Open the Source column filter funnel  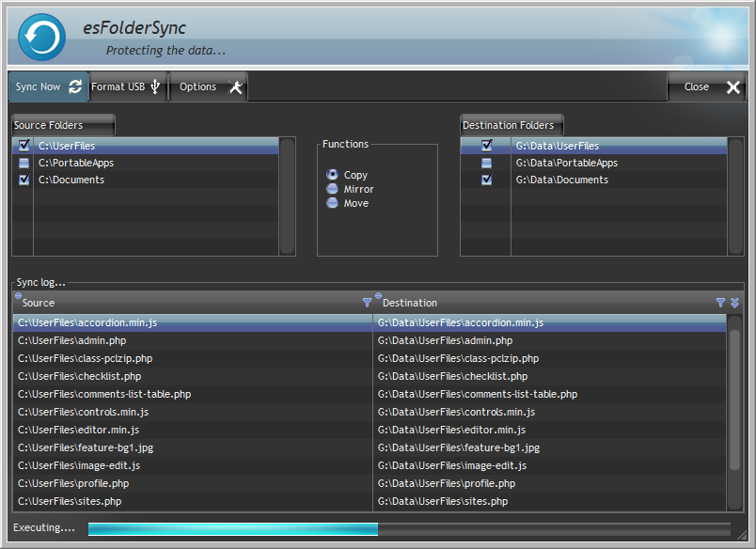click(x=367, y=303)
